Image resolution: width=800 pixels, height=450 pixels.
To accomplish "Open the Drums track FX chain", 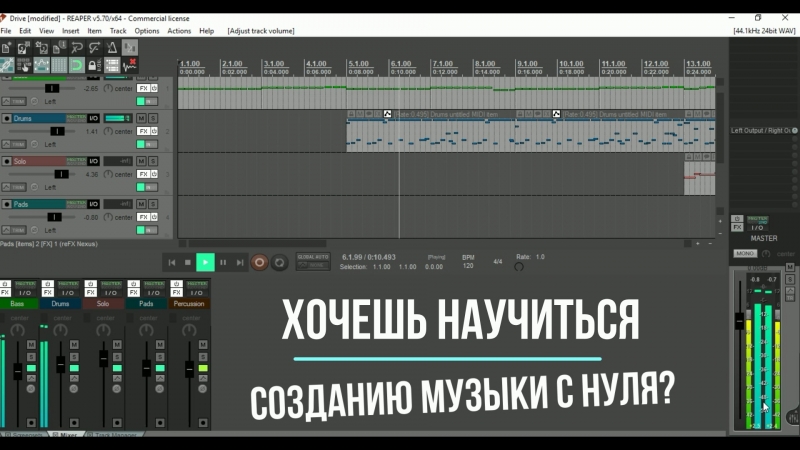I will [143, 131].
